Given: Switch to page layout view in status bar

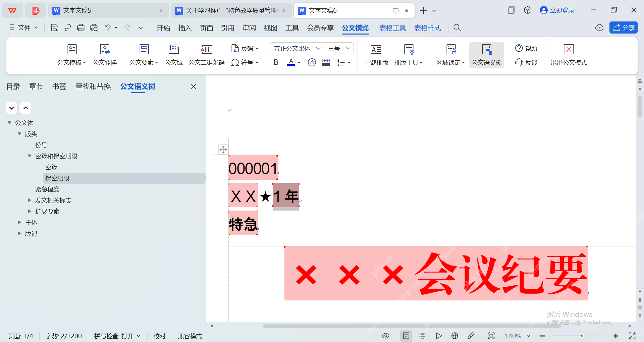Looking at the screenshot, I should click(406, 336).
